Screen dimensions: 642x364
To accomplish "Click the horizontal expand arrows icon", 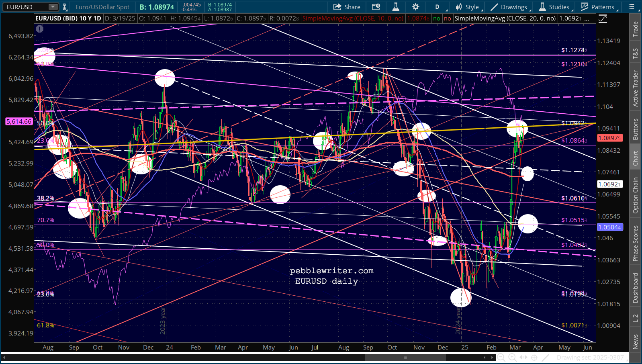I will pos(523,358).
